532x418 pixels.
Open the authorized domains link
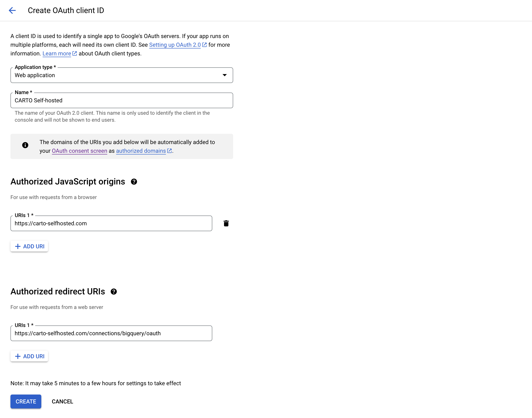(141, 151)
